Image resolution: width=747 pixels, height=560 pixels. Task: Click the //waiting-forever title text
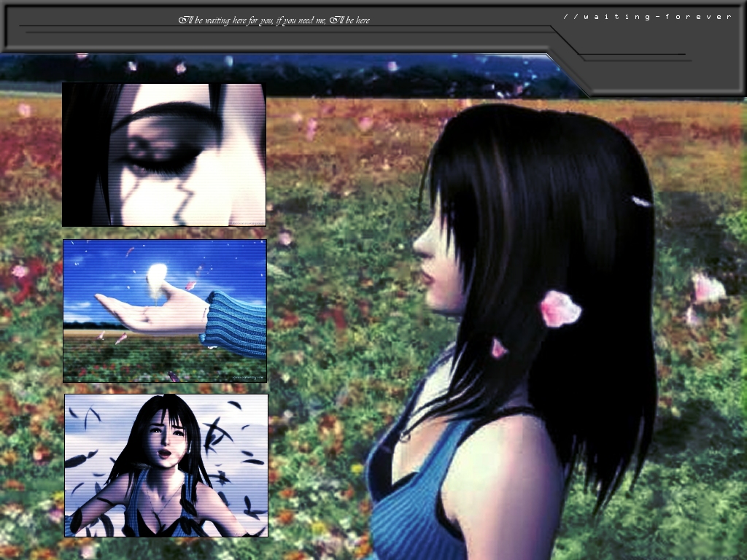(x=647, y=16)
